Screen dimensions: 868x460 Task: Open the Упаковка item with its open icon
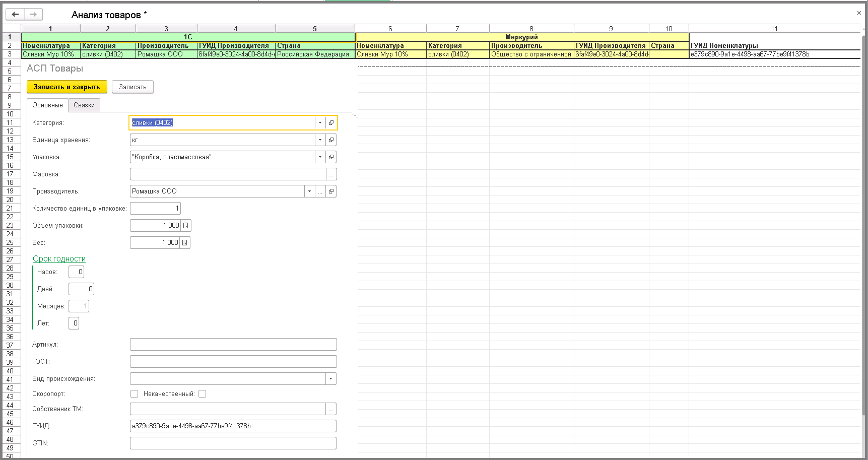tap(331, 157)
